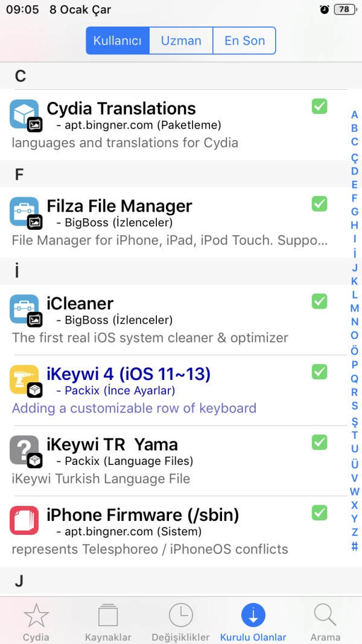Open the Cydia star tab
This screenshot has height=644, width=362.
tap(36, 622)
